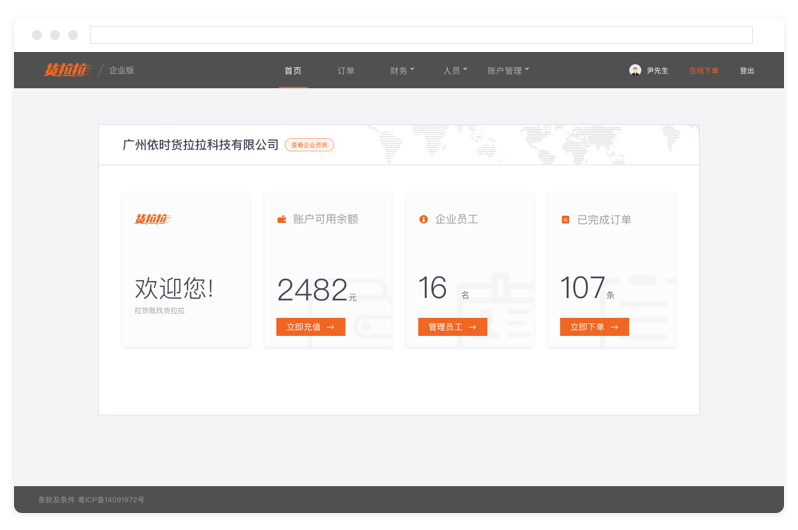
Task: Expand the 账户管理 dropdown menu
Action: pyautogui.click(x=508, y=71)
